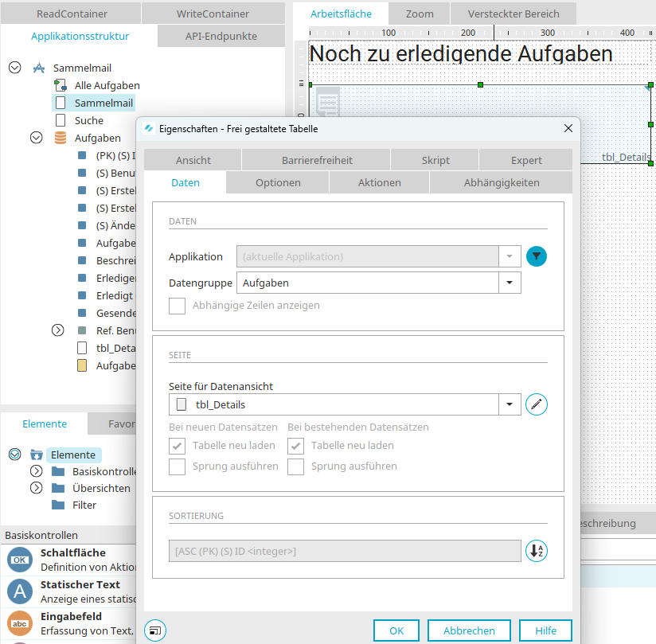
Task: Toggle 'Sprung ausführen' for new records
Action: tap(178, 466)
